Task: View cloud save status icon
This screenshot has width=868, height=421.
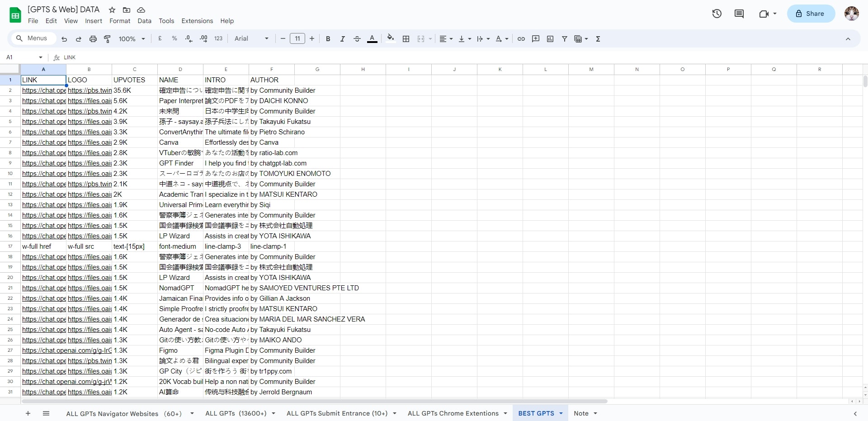Action: [141, 9]
